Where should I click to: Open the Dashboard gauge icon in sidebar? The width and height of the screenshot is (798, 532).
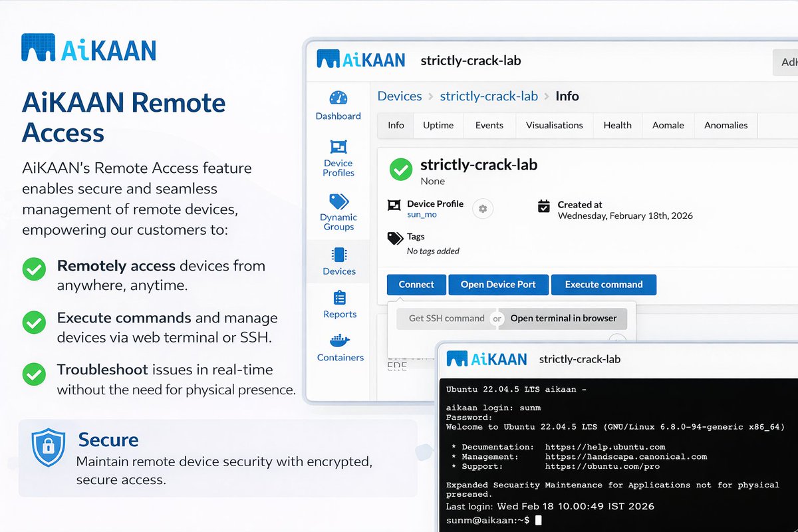point(338,98)
